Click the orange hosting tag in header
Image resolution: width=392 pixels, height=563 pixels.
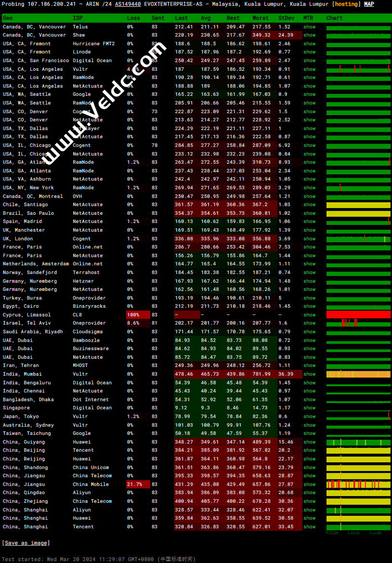346,4
